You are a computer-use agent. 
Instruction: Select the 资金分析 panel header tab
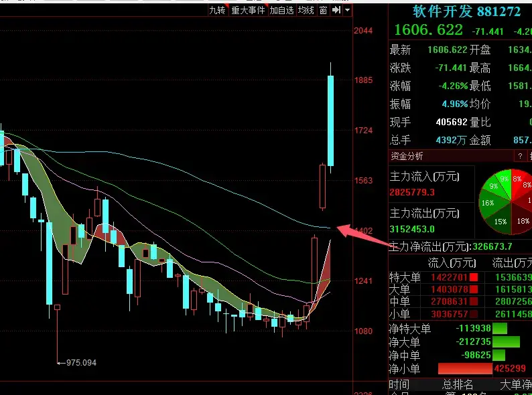coord(407,156)
